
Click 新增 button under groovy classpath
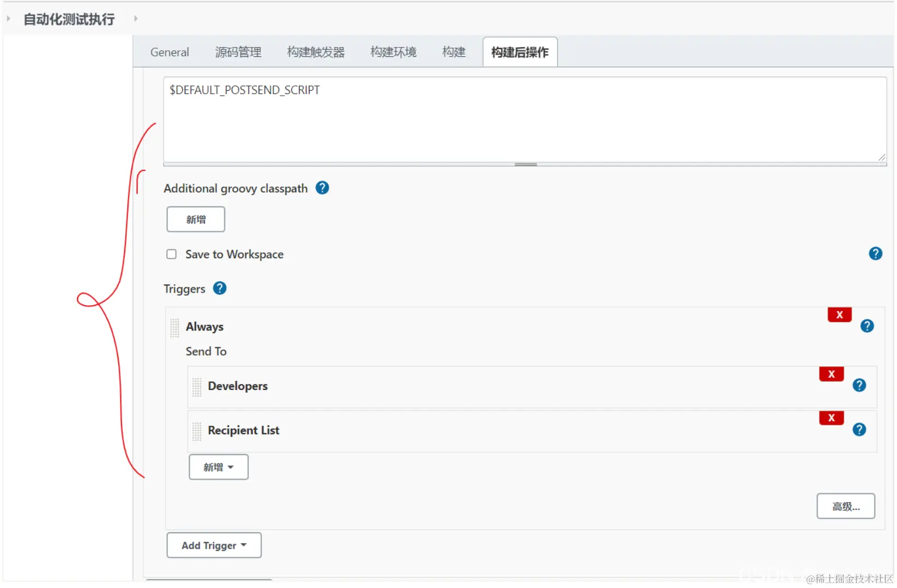tap(196, 219)
